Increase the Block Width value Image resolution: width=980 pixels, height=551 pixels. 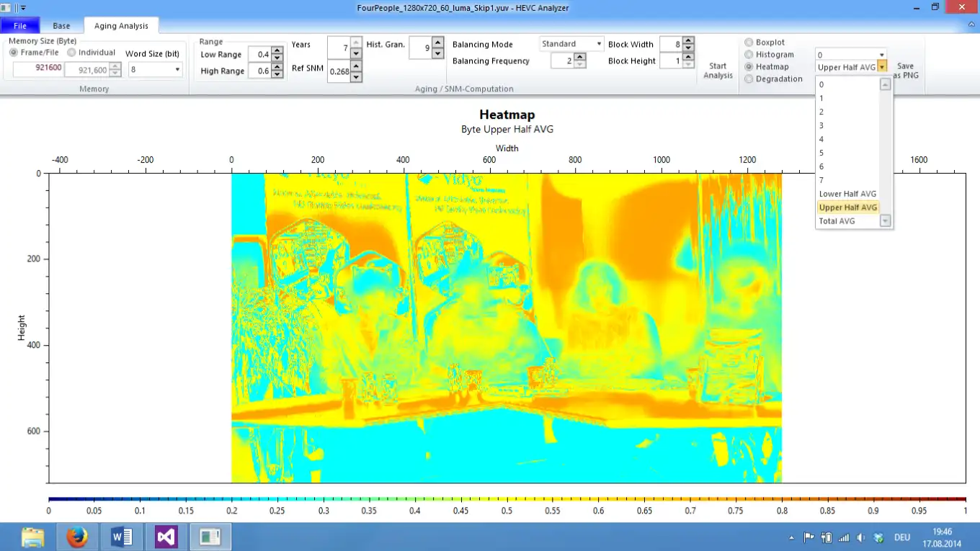pos(688,41)
